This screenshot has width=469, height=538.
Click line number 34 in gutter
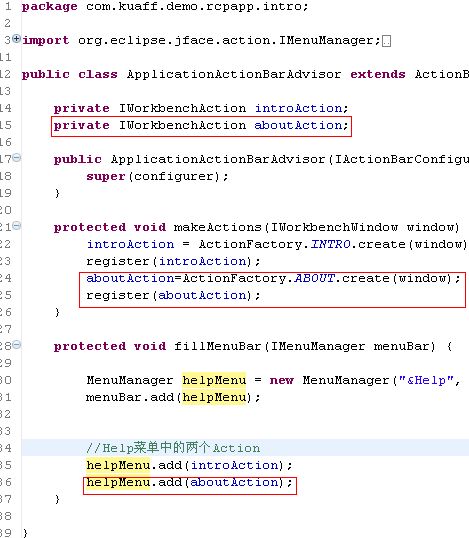pyautogui.click(x=6, y=448)
